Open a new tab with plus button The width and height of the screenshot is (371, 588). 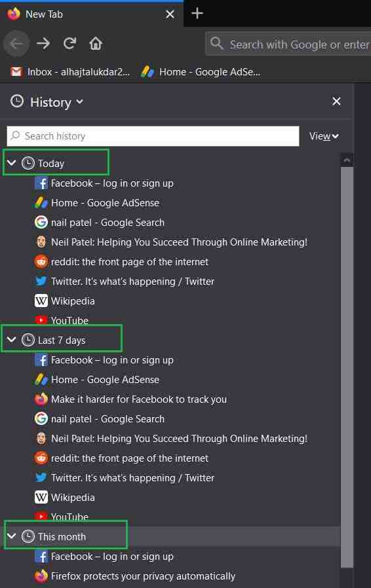tap(197, 14)
